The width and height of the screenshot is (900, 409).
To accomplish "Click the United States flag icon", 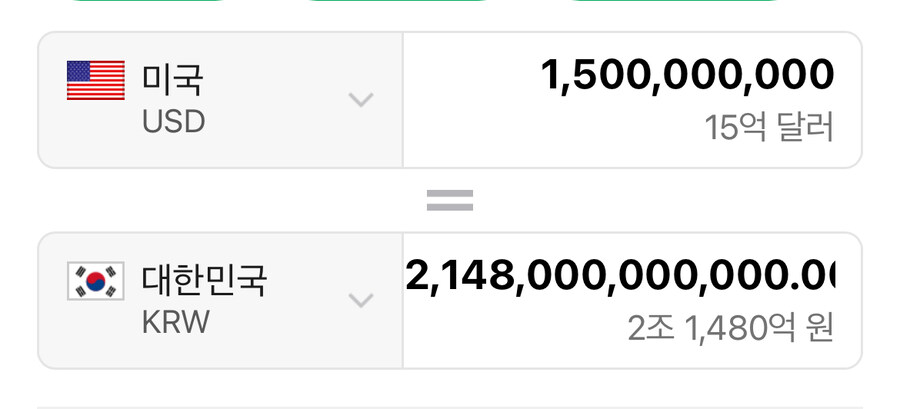I will 95,80.
